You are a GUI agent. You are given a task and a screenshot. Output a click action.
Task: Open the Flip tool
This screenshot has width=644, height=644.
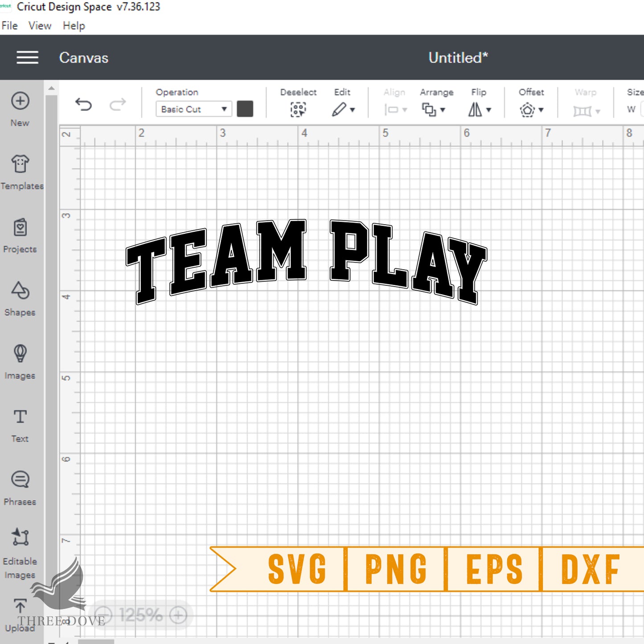point(475,109)
